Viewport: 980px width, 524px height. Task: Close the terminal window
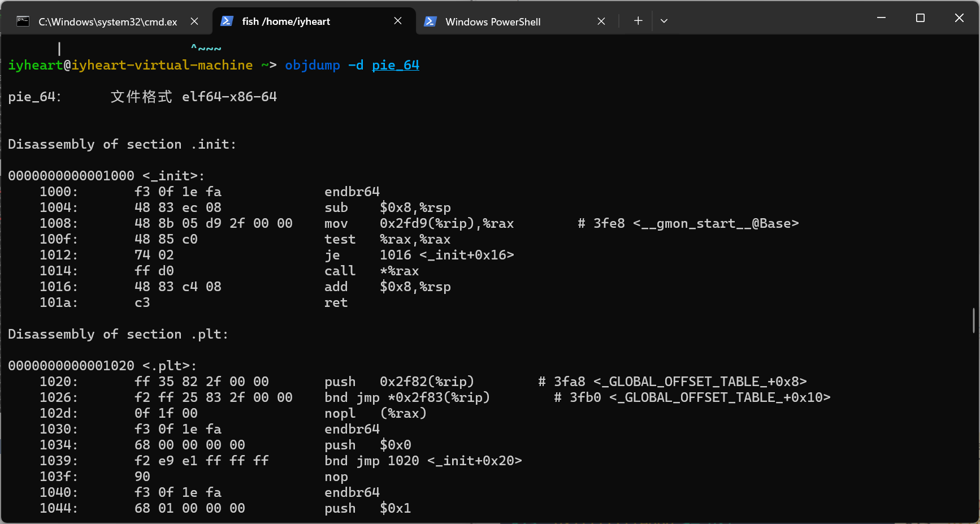point(959,18)
